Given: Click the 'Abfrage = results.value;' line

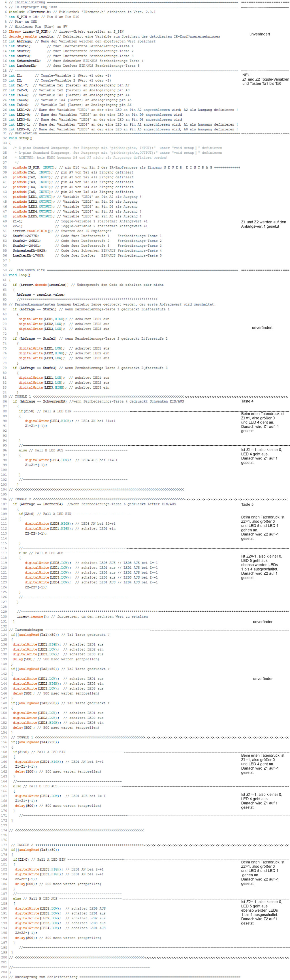Looking at the screenshot, I should [41, 295].
